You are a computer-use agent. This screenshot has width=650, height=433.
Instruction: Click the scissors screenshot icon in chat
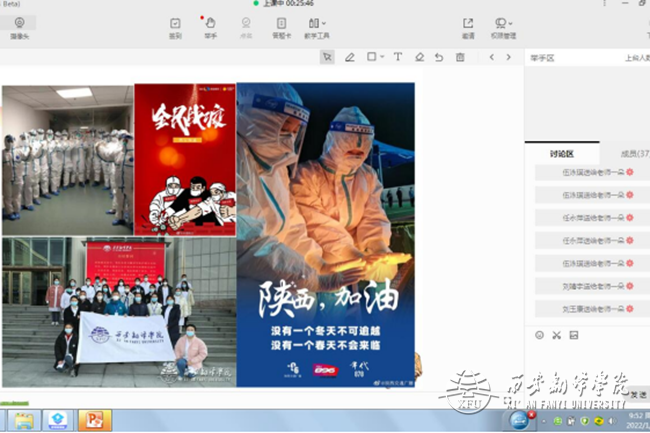(556, 335)
